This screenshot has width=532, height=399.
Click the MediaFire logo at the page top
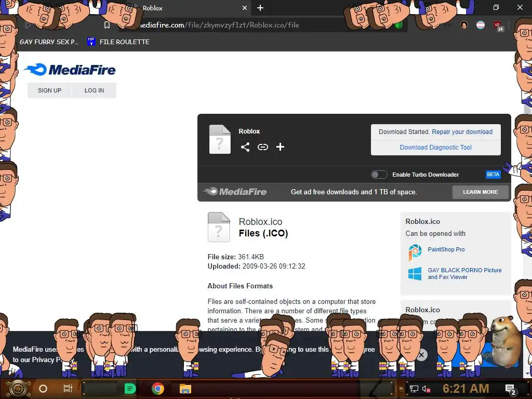point(70,70)
